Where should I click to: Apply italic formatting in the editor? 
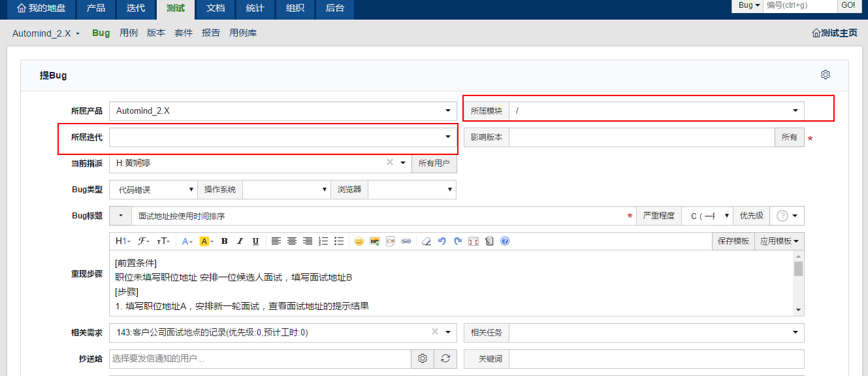coord(240,241)
